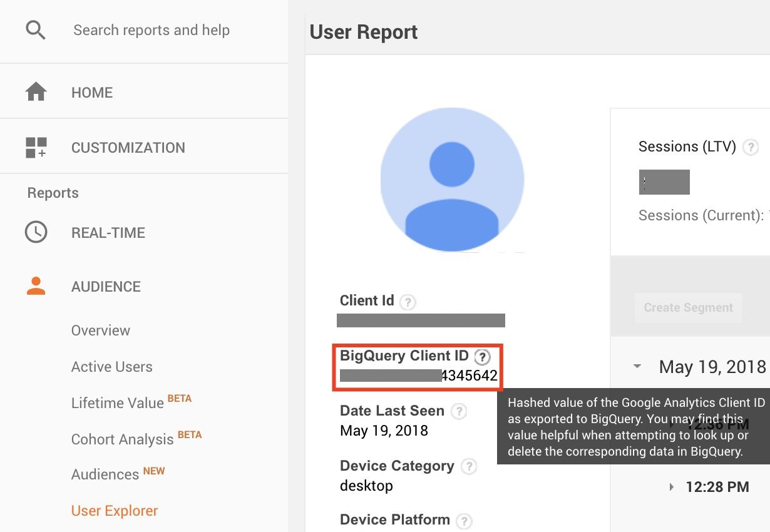The width and height of the screenshot is (770, 532).
Task: Focus the Search reports and help field
Action: point(151,30)
